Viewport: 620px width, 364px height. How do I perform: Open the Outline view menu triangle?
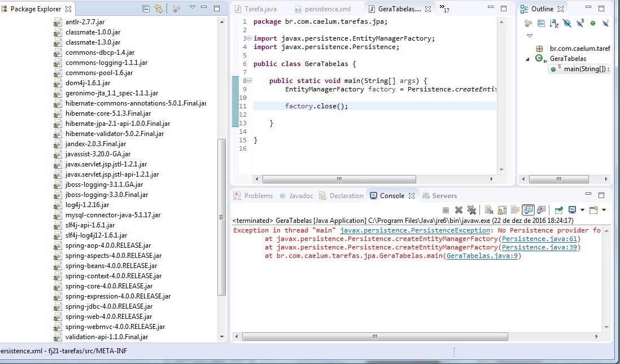(530, 36)
